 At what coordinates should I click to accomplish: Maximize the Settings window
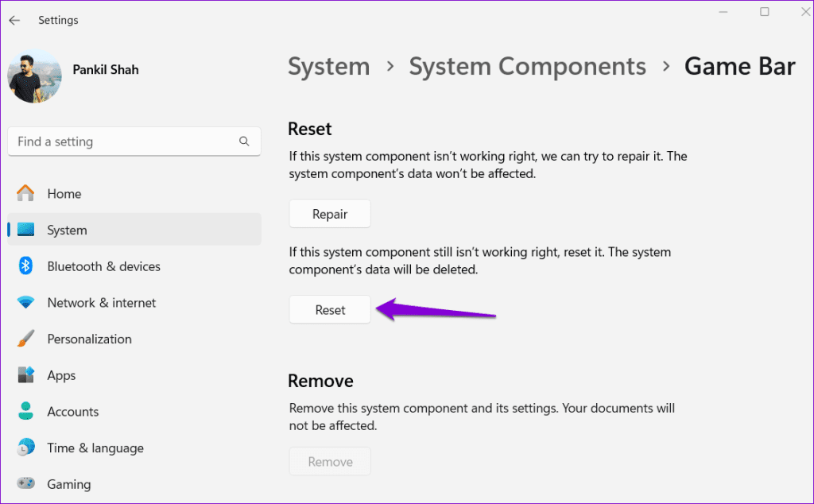point(764,12)
